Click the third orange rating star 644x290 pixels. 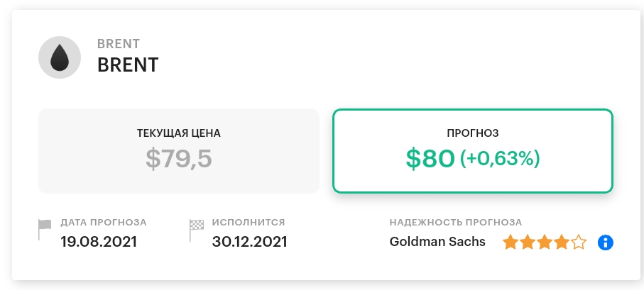pyautogui.click(x=544, y=242)
